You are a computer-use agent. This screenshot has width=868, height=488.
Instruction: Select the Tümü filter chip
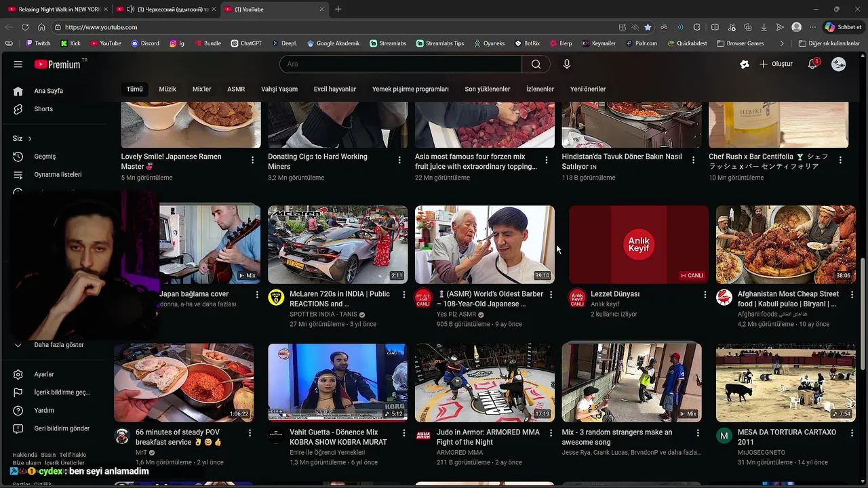(134, 89)
